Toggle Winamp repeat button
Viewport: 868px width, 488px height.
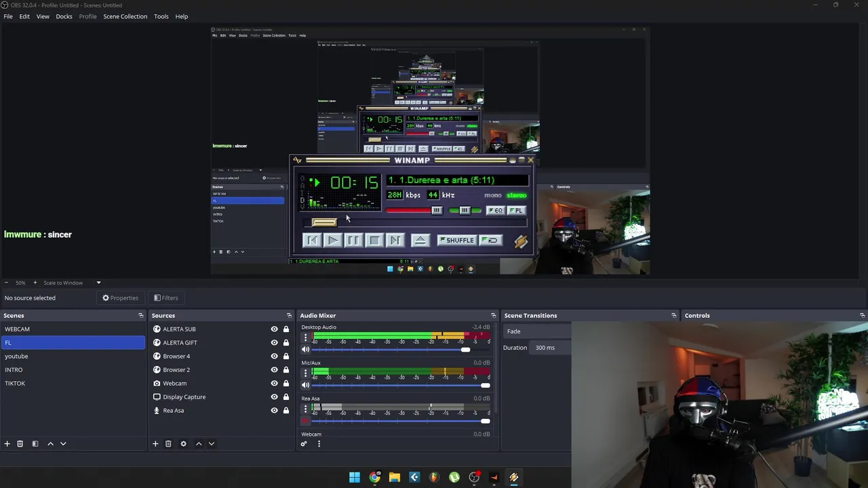point(490,240)
